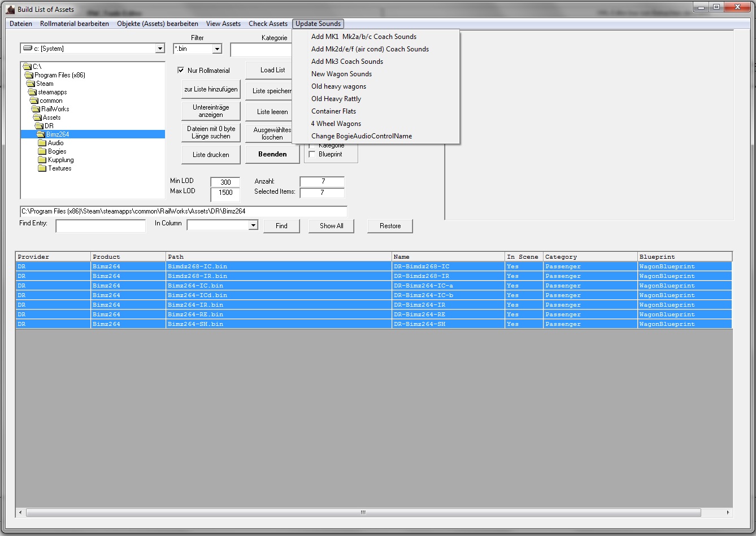Uncheck the Nur Rollmaterial checkbox
The height and width of the screenshot is (536, 756).
181,71
